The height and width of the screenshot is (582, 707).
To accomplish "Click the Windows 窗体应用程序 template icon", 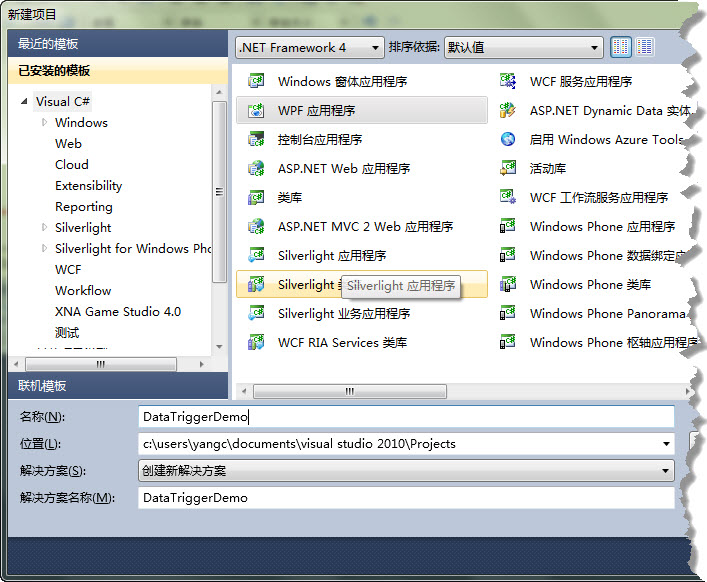I will [x=256, y=81].
